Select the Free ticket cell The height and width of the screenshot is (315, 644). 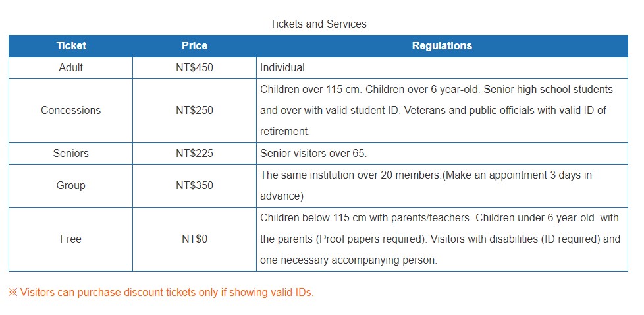pos(71,239)
